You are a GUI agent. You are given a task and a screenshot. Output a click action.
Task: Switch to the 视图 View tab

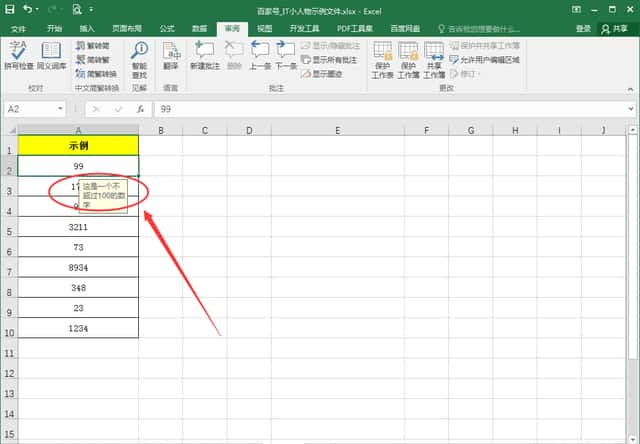click(x=264, y=29)
